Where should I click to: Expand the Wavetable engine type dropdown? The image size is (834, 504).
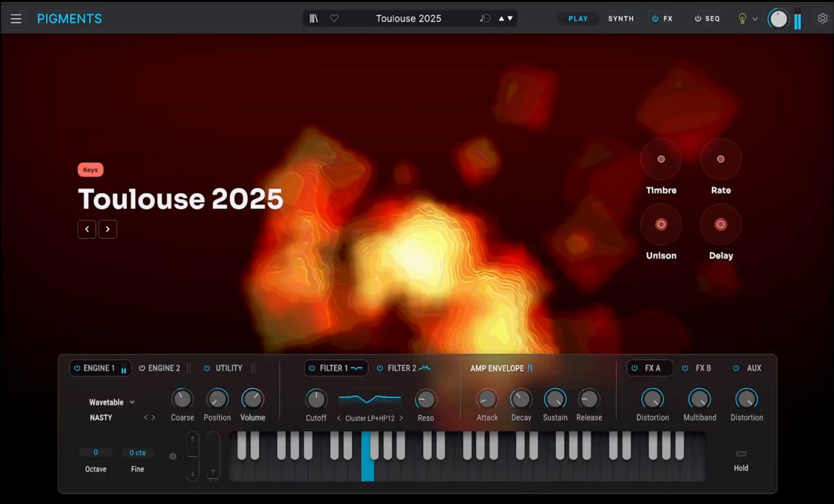pos(132,402)
